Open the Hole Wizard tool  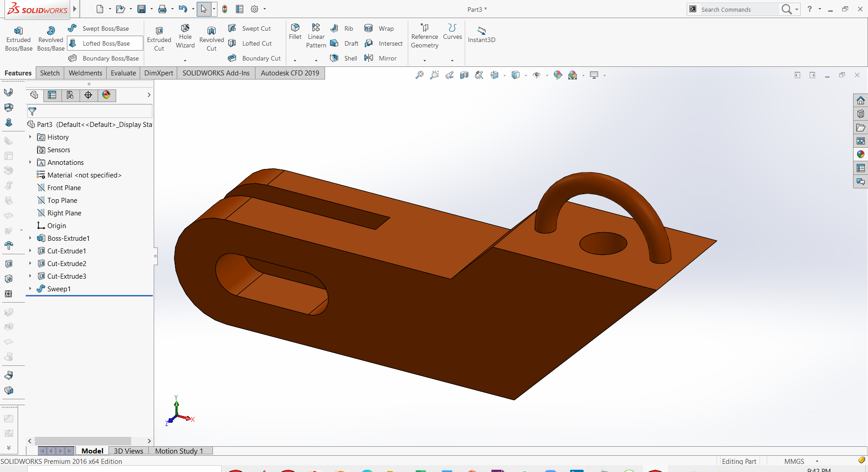click(185, 38)
